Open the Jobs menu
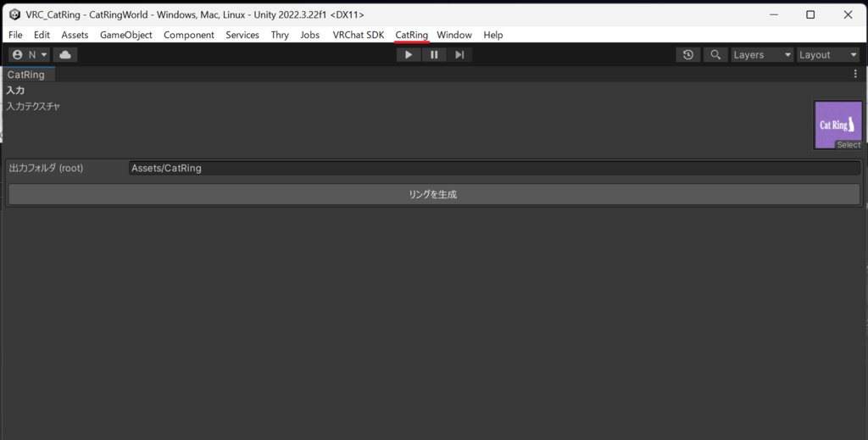Viewport: 868px width, 440px height. 310,35
